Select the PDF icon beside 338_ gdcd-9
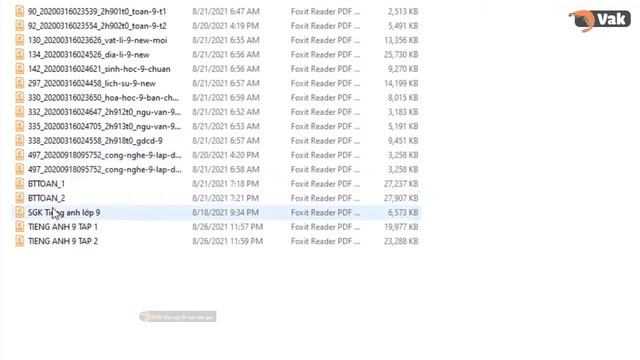 click(20, 140)
